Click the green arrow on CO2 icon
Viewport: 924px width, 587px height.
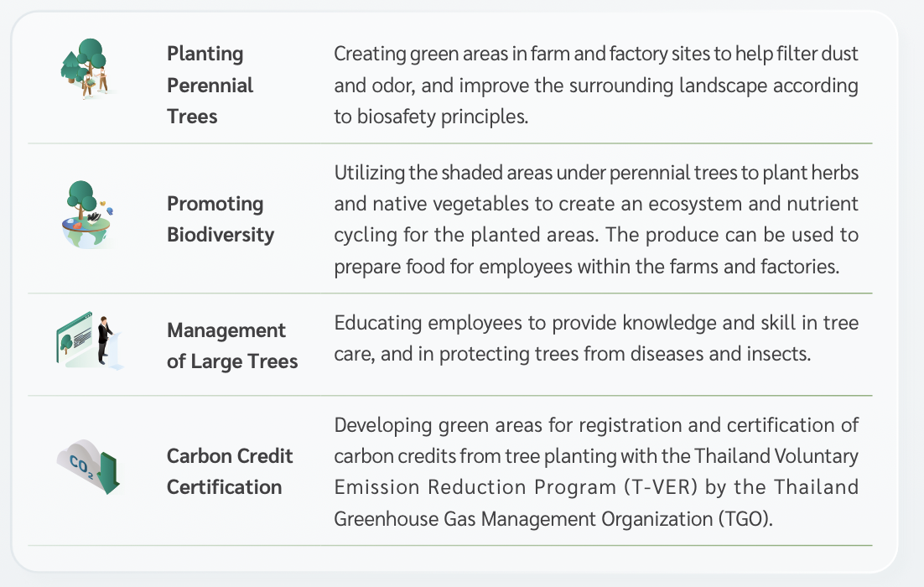(109, 473)
